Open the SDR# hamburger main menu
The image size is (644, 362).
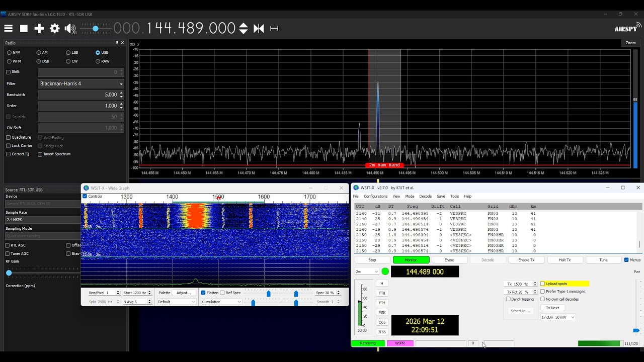(9, 29)
